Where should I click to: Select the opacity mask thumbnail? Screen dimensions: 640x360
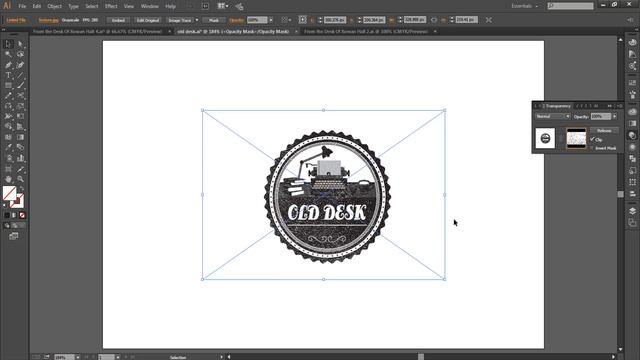point(576,138)
